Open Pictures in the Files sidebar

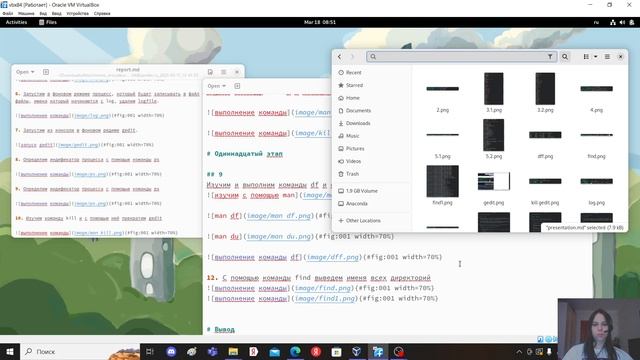pyautogui.click(x=355, y=149)
